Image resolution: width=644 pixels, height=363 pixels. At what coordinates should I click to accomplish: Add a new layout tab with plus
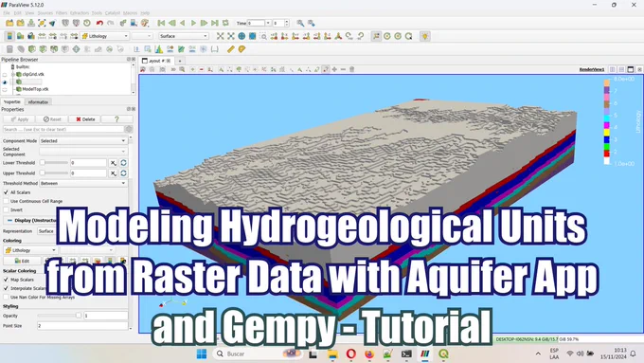click(x=180, y=61)
